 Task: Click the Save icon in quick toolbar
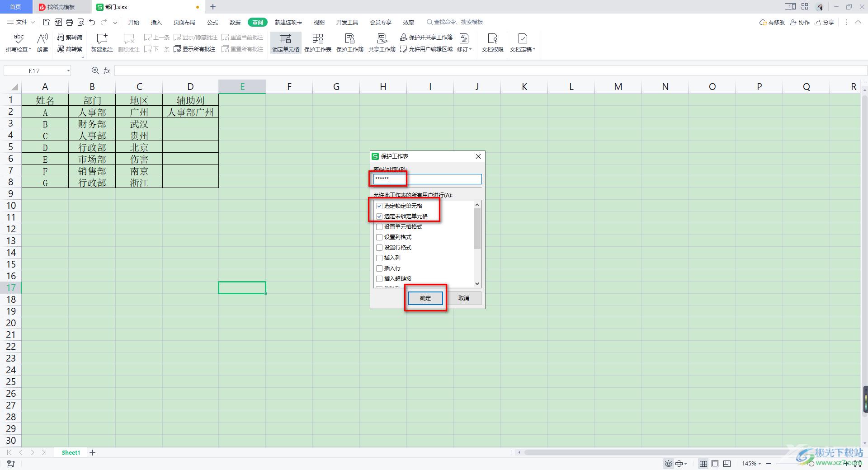click(x=47, y=22)
